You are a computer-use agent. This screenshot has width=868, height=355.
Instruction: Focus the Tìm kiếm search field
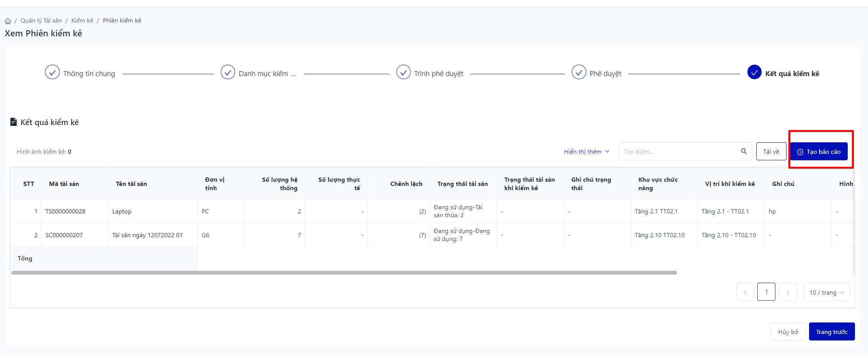(679, 152)
